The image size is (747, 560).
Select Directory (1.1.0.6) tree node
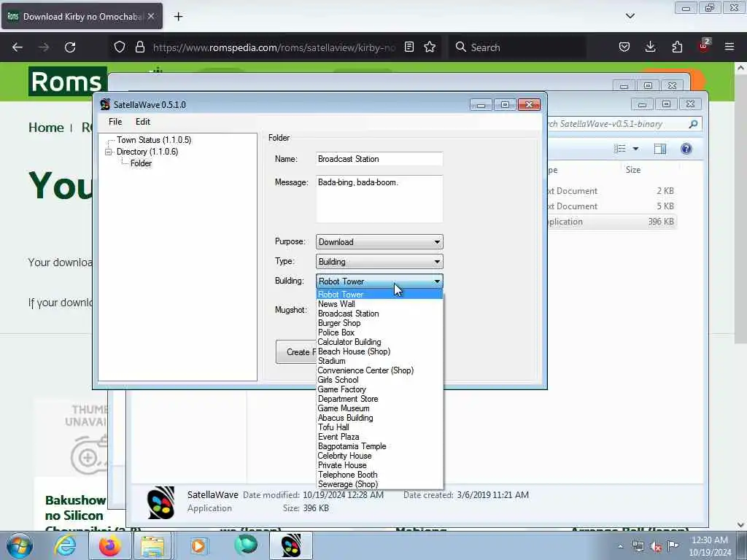click(x=147, y=152)
